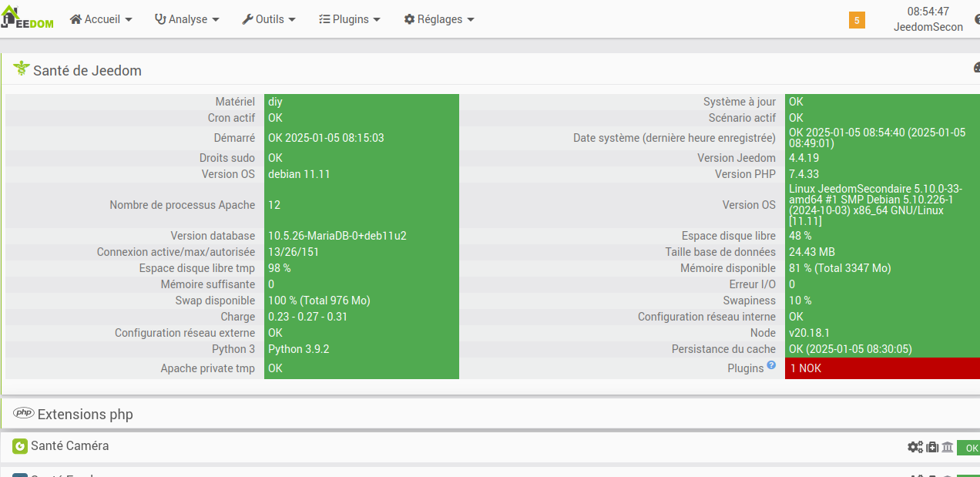980x477 pixels.
Task: Click the php icon in Extensions header
Action: (x=24, y=413)
